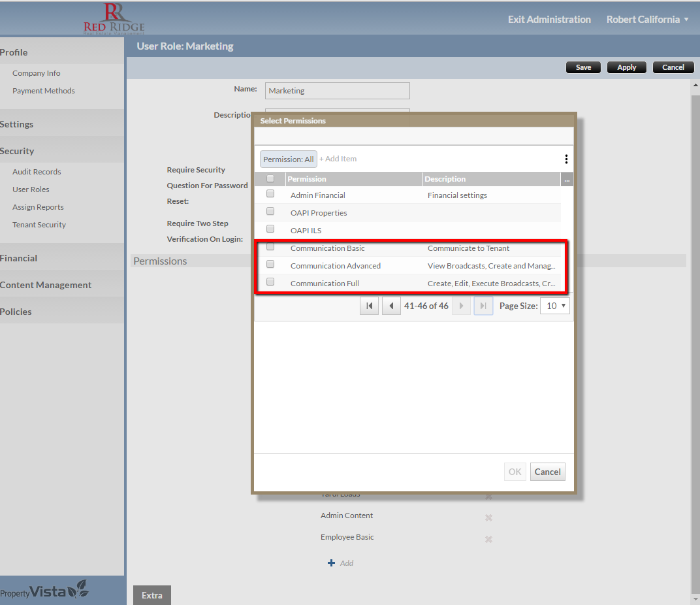This screenshot has height=605, width=700.
Task: Remove the Admin Content permission
Action: [x=488, y=517]
